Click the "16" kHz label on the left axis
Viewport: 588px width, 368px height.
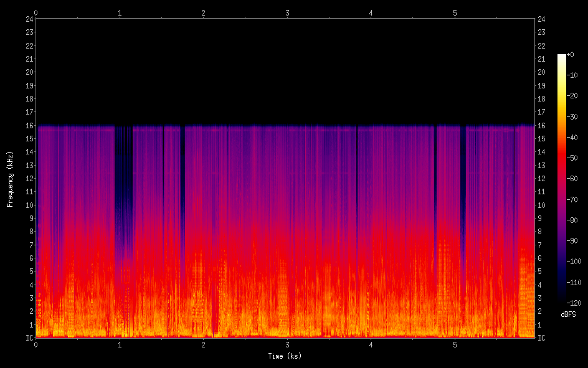29,125
